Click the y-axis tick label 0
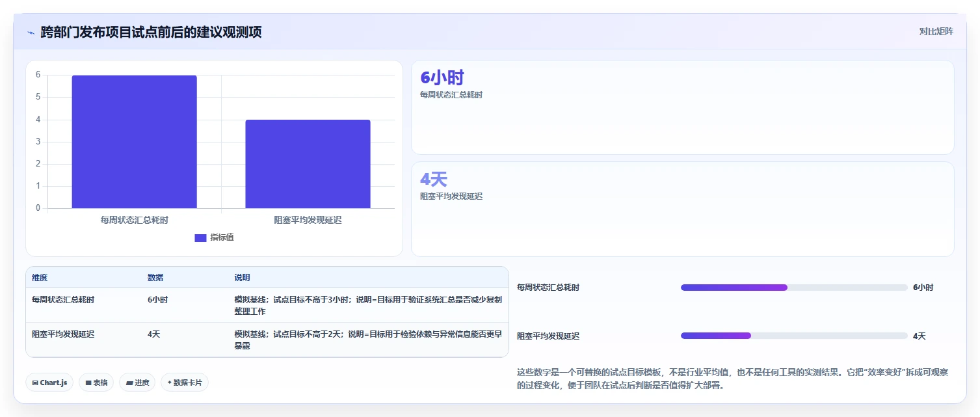This screenshot has height=417, width=980. click(x=38, y=208)
